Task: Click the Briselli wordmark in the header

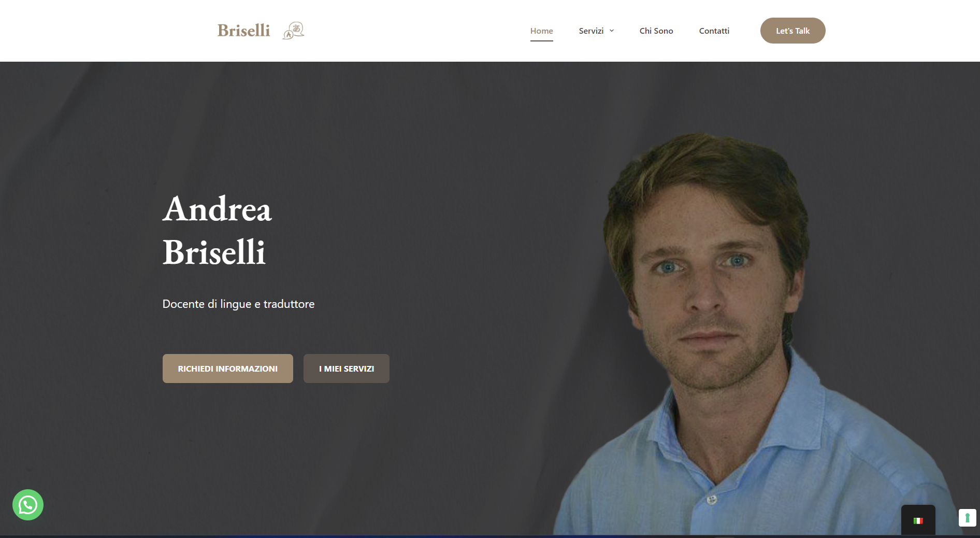Action: (x=244, y=31)
